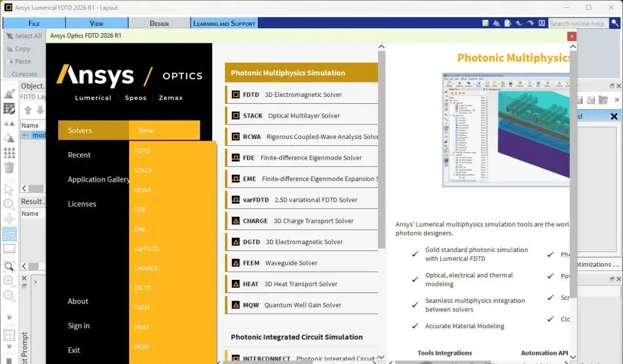Click Exit in the welcome sidebar

(74, 350)
